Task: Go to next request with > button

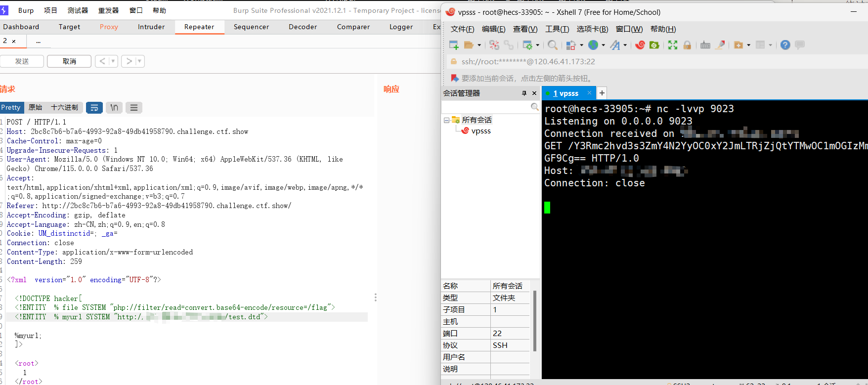Action: (129, 61)
